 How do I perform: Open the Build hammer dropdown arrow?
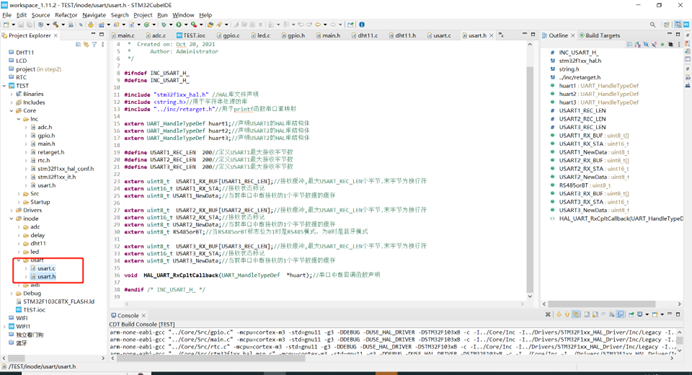pyautogui.click(x=63, y=25)
